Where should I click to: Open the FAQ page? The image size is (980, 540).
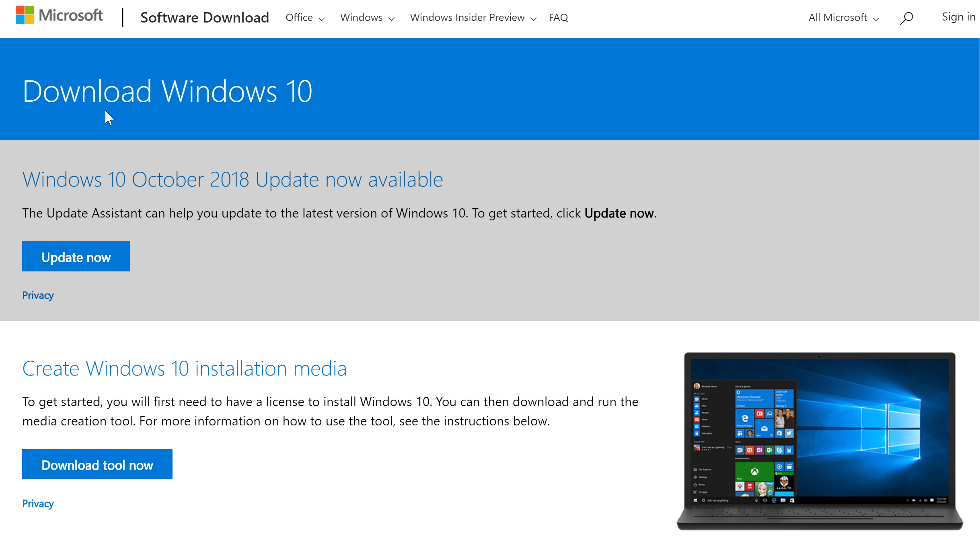point(558,18)
